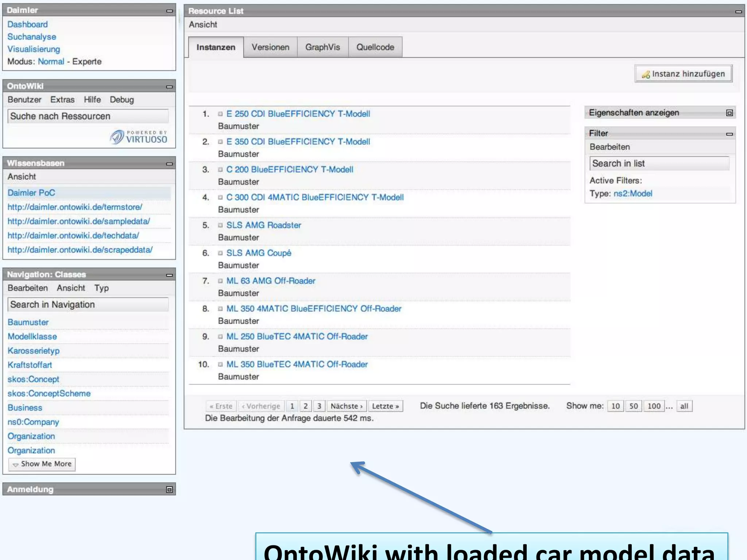
Task: Switch to the Instanzen tab
Action: coord(216,47)
